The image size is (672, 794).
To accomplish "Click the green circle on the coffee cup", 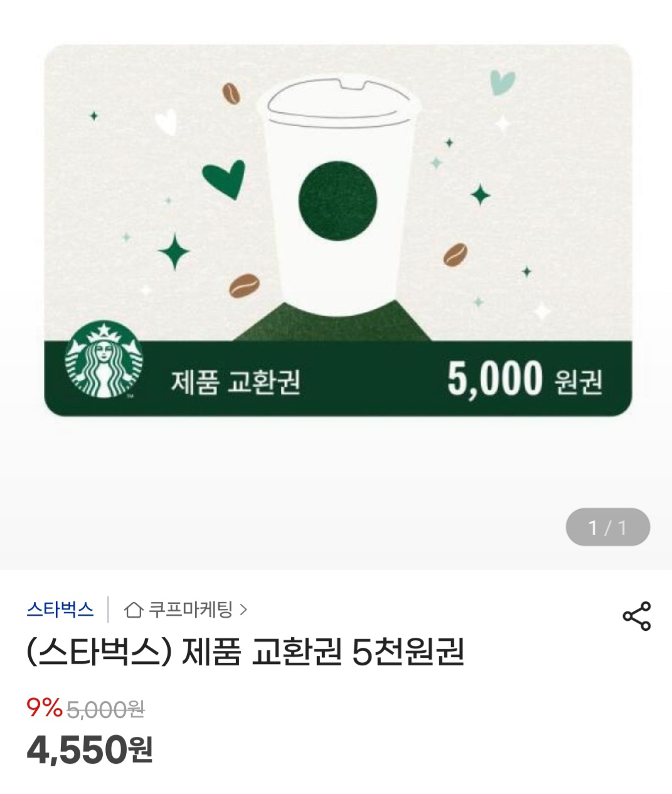I will click(338, 201).
